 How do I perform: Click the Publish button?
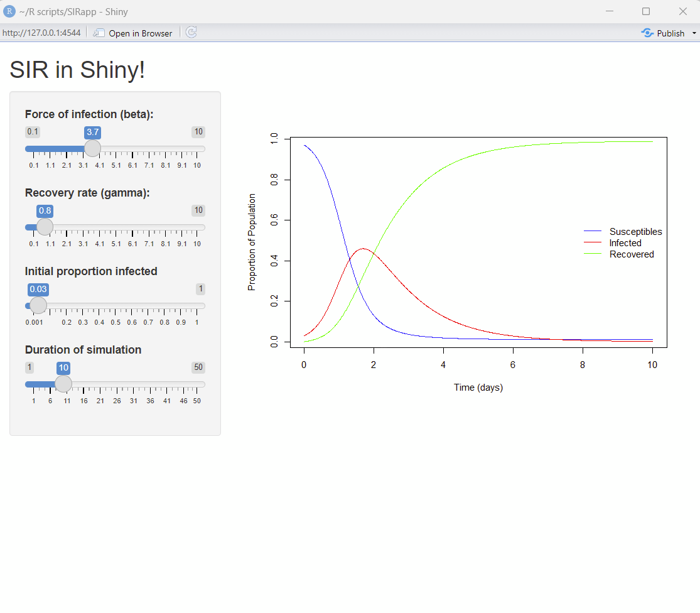664,33
